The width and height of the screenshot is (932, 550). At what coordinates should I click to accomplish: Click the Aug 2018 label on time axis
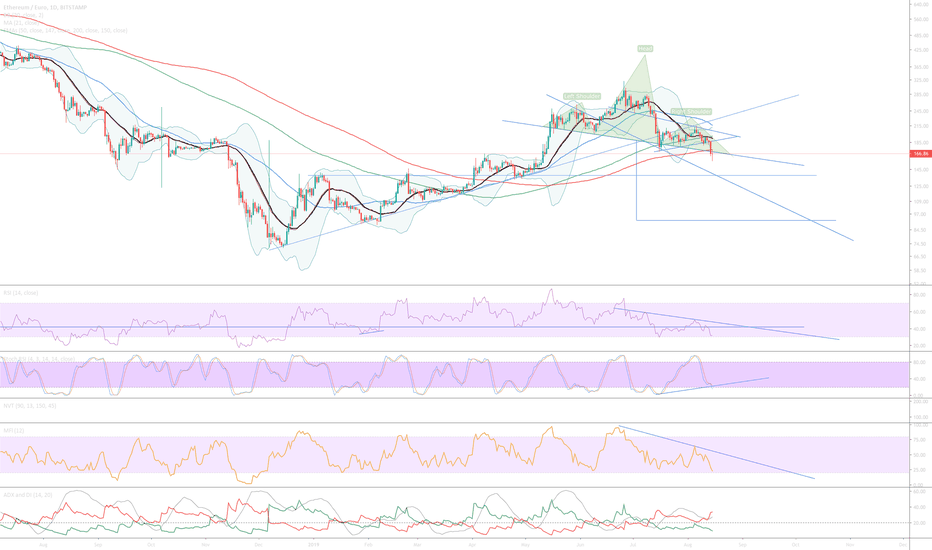tap(43, 545)
